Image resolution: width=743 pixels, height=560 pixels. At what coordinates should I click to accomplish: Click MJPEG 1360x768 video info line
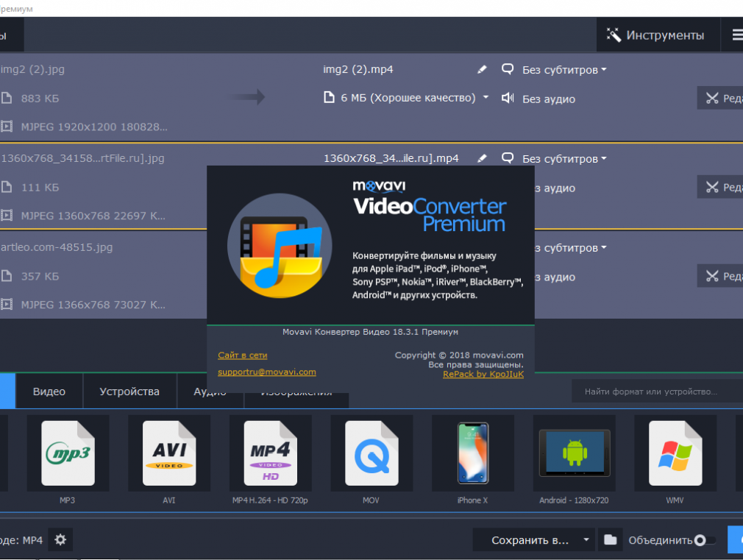coord(93,216)
